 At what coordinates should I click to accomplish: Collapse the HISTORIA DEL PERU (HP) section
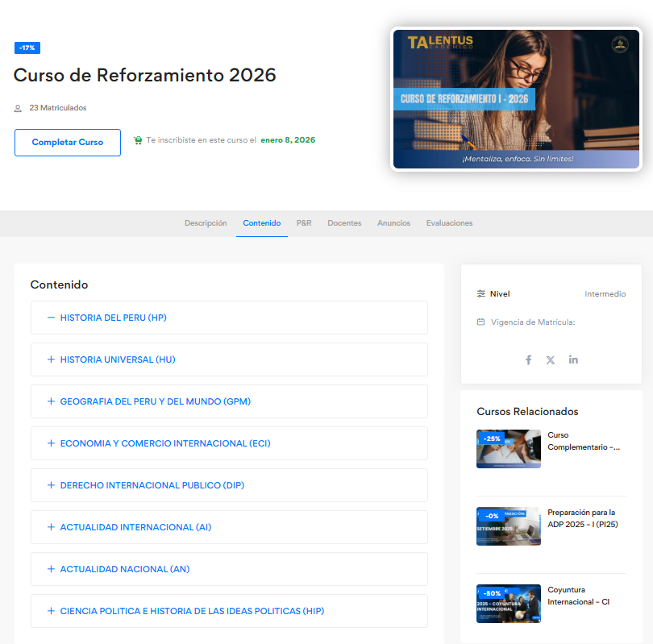pyautogui.click(x=52, y=318)
